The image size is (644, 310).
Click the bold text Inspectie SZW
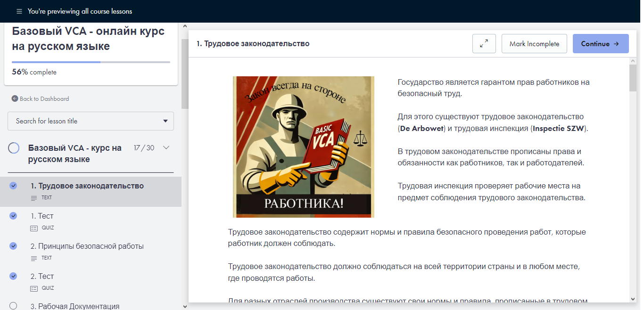[x=559, y=128]
